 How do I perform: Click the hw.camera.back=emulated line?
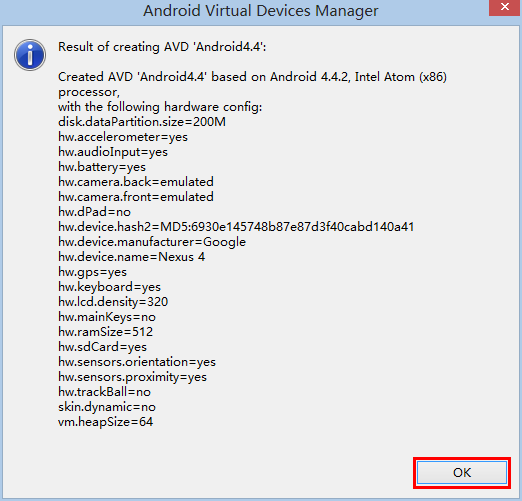coord(136,182)
